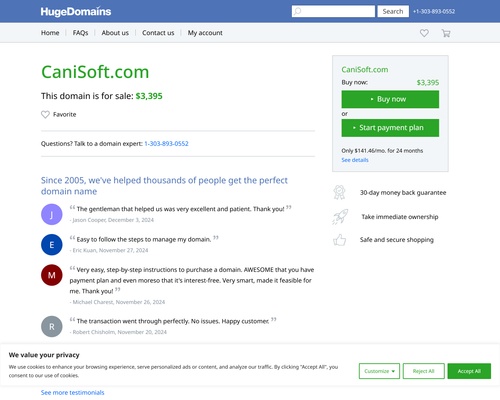Click the Buy now button

[390, 99]
